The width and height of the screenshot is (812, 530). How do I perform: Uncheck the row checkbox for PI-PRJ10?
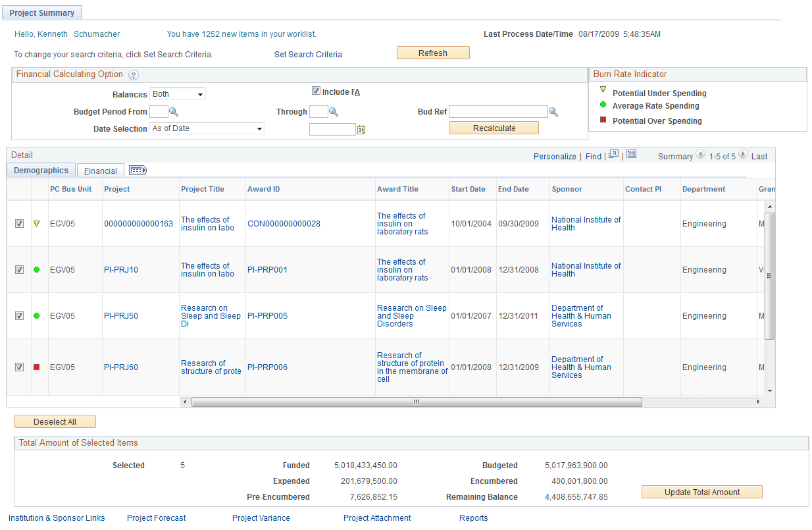click(19, 269)
